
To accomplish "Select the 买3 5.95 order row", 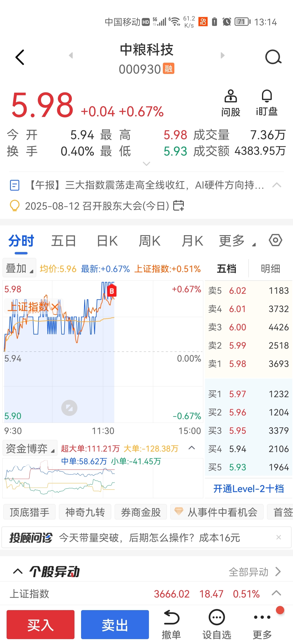I will pyautogui.click(x=249, y=431).
